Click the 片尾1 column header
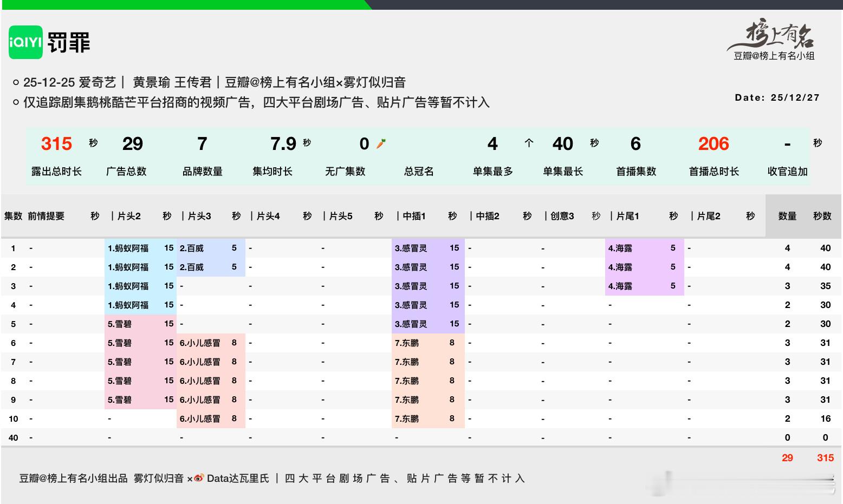This screenshot has width=843, height=504. tap(627, 216)
